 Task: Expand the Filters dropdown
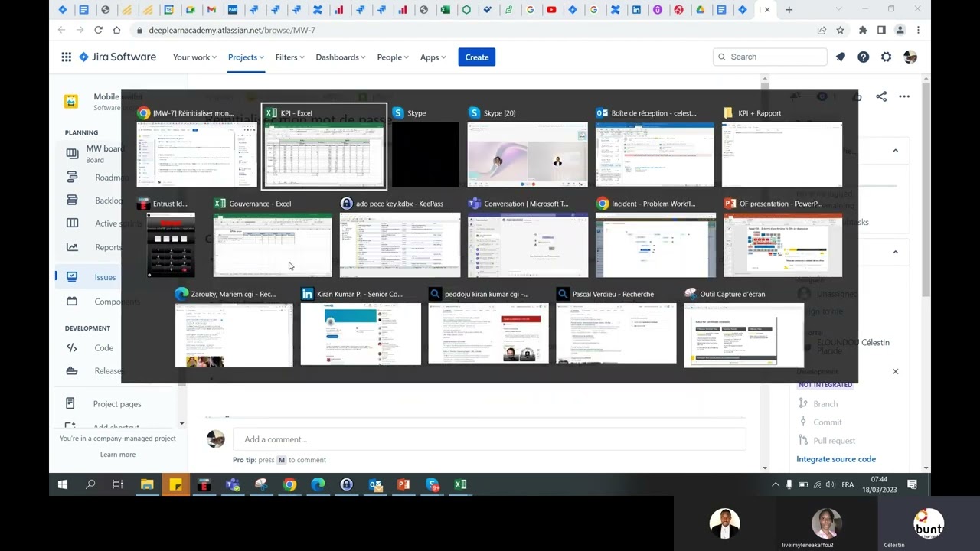[x=289, y=57]
